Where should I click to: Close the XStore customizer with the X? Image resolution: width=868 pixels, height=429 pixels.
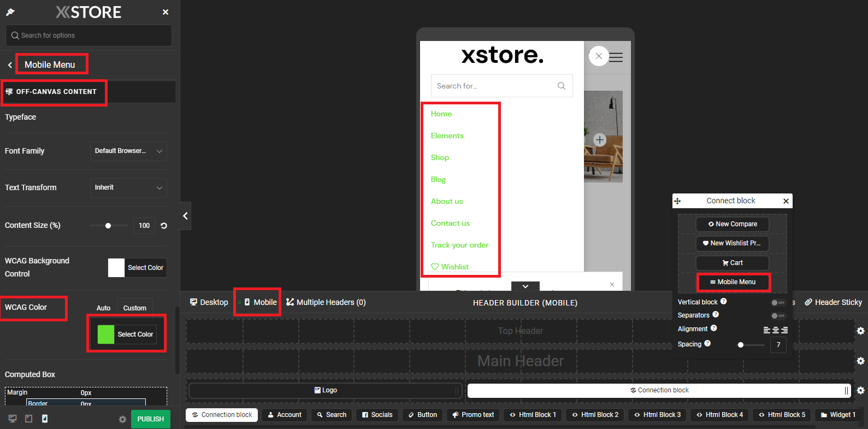166,12
